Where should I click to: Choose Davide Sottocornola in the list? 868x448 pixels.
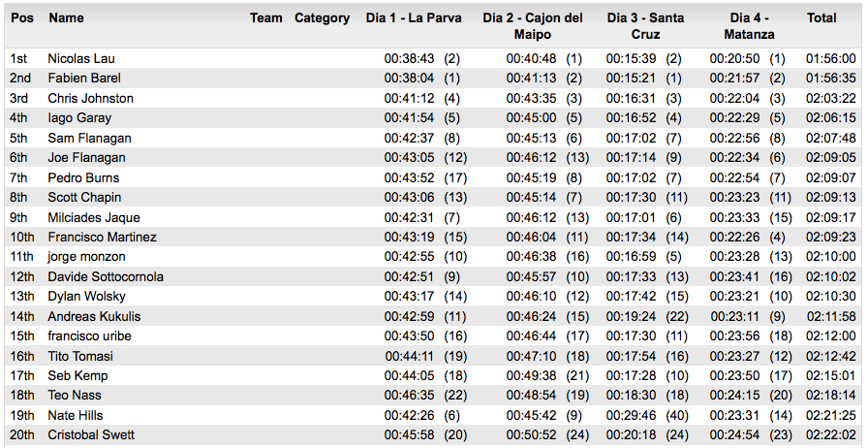coord(106,277)
